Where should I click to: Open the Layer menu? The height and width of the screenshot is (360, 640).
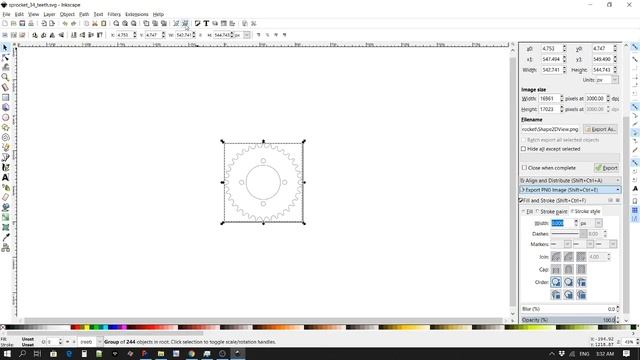pyautogui.click(x=49, y=14)
